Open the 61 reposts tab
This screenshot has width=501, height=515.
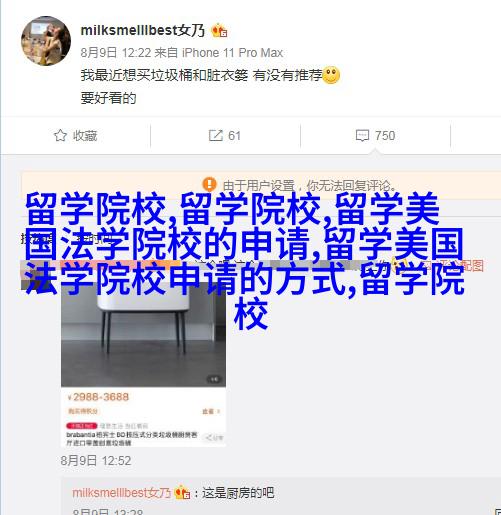225,136
